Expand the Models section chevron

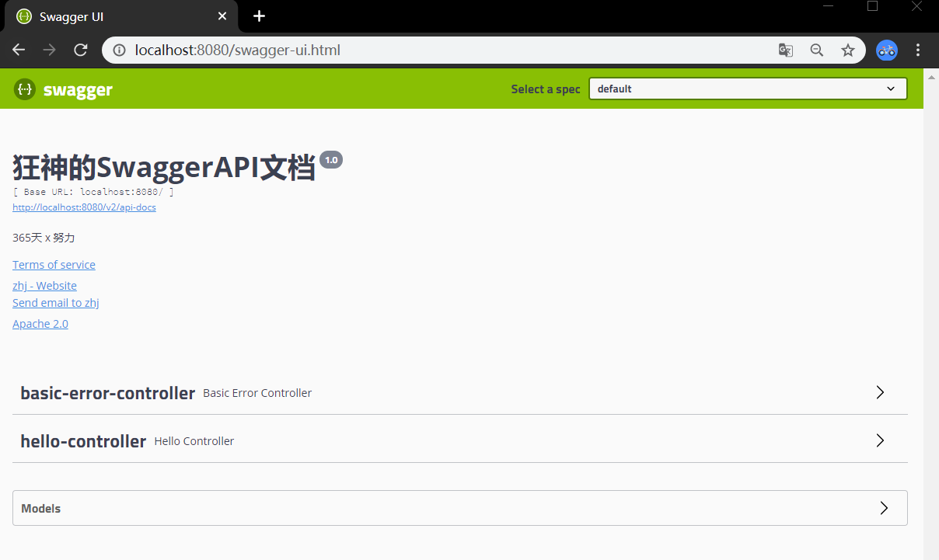click(884, 508)
